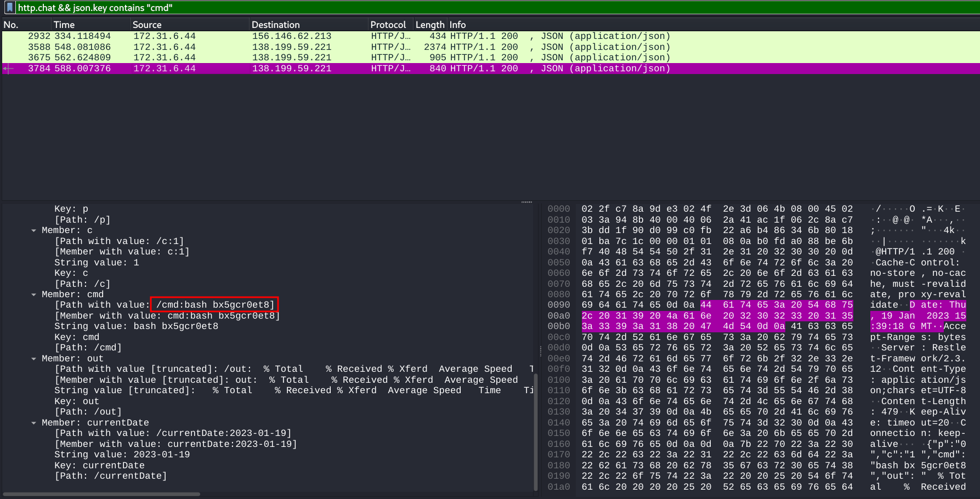Image resolution: width=980 pixels, height=499 pixels.
Task: Select the '[Path with value: /currentDate:2023-01-19]' line
Action: coord(173,433)
